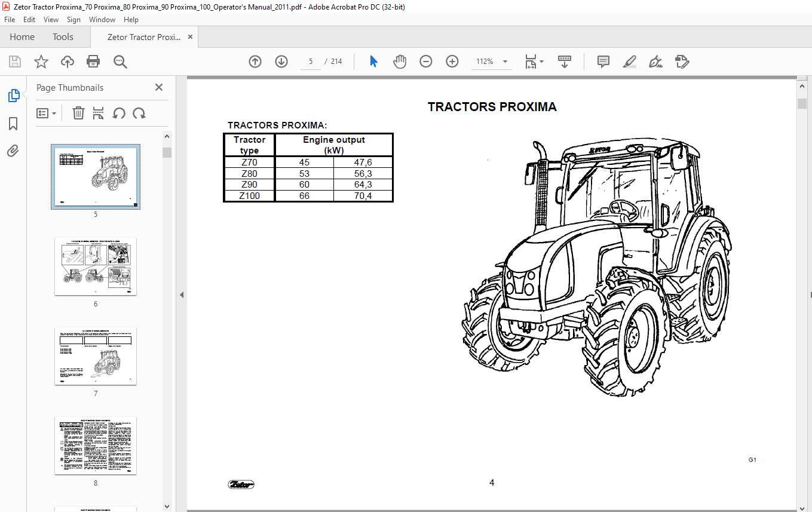
Task: Open the Bookmarks sidebar panel
Action: (x=13, y=124)
